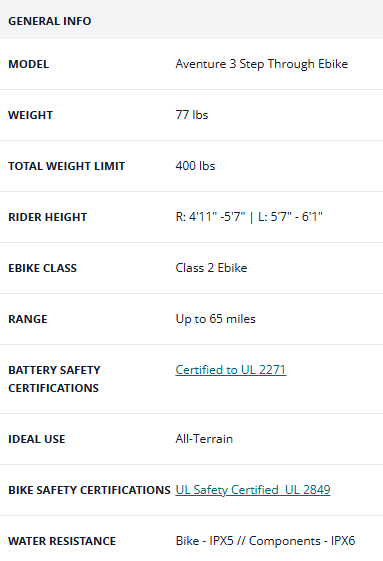The height and width of the screenshot is (561, 383).
Task: Click the MODEL row label
Action: (x=29, y=64)
